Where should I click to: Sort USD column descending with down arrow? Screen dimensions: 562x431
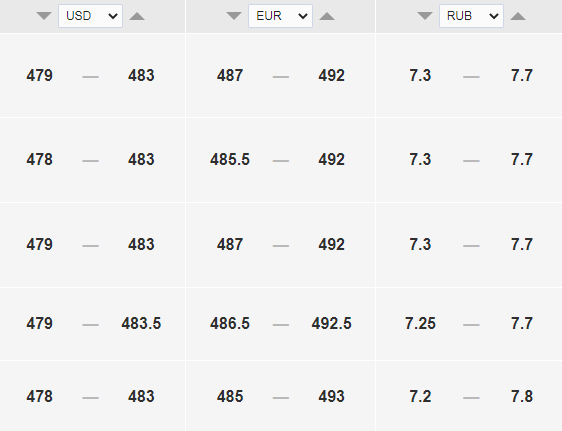44,16
